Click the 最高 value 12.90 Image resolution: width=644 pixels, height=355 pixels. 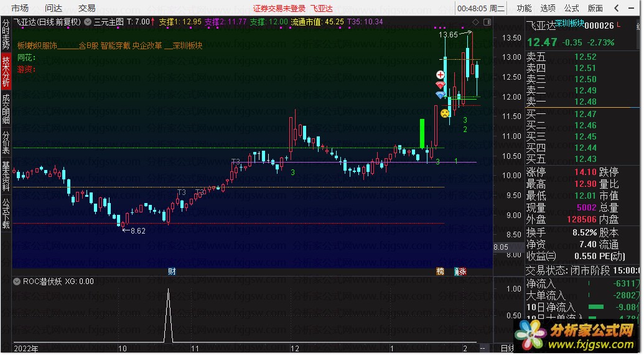[x=586, y=184]
